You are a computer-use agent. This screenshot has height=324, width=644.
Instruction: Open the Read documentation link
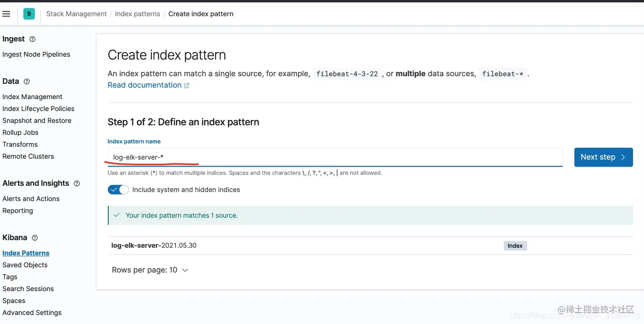[145, 85]
